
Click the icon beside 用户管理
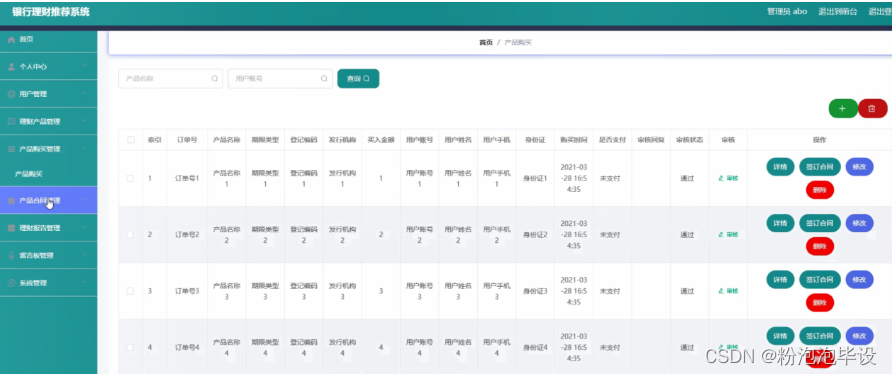pyautogui.click(x=11, y=94)
